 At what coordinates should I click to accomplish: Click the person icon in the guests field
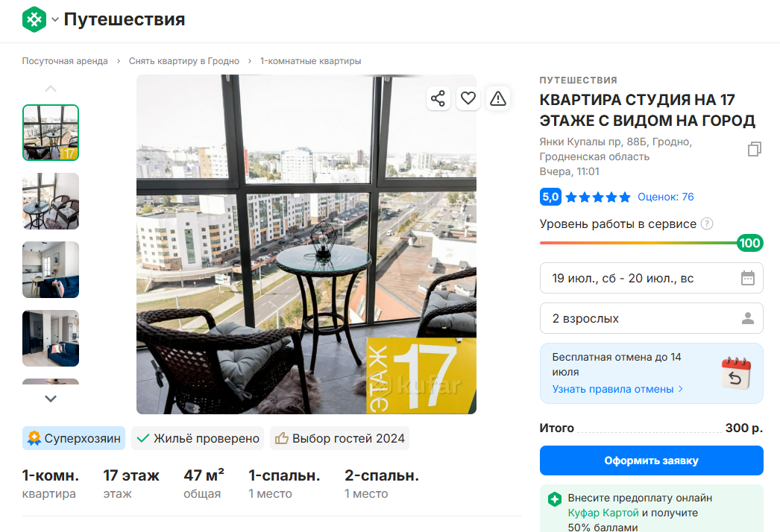pyautogui.click(x=749, y=317)
